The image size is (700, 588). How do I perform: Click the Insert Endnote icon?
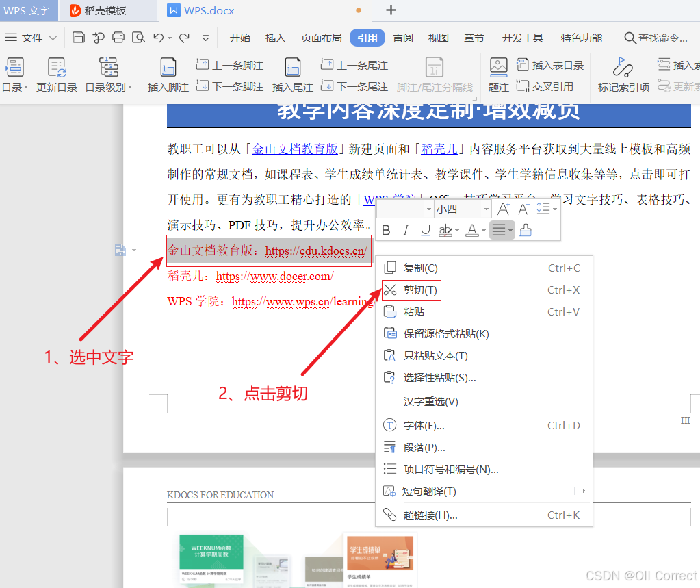coord(292,68)
